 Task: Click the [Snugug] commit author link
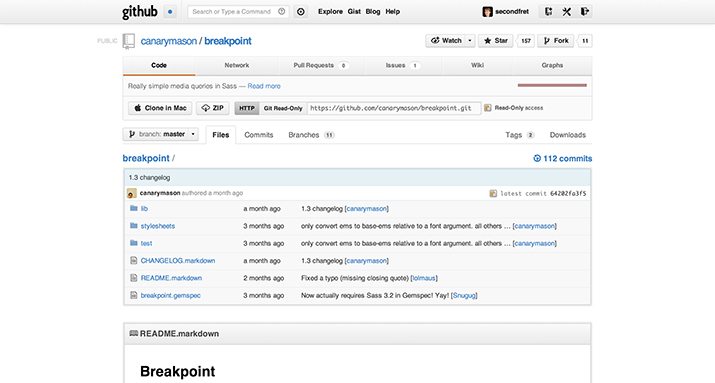coord(464,295)
